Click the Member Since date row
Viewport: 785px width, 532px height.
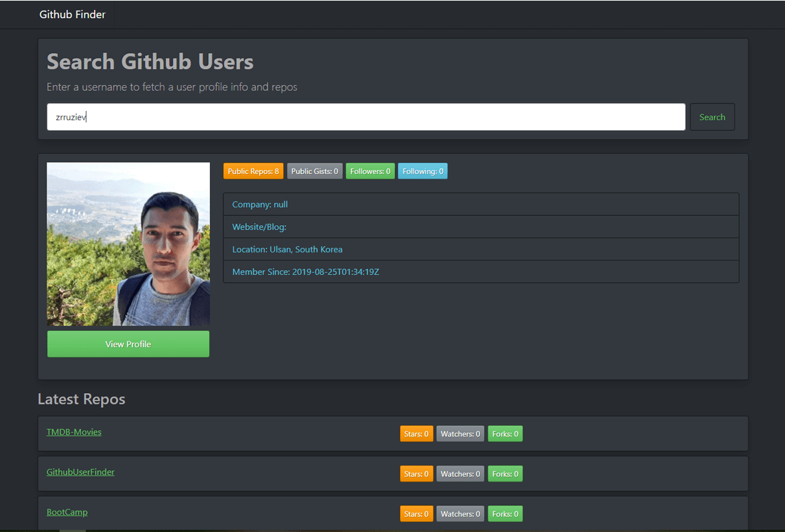tap(481, 272)
